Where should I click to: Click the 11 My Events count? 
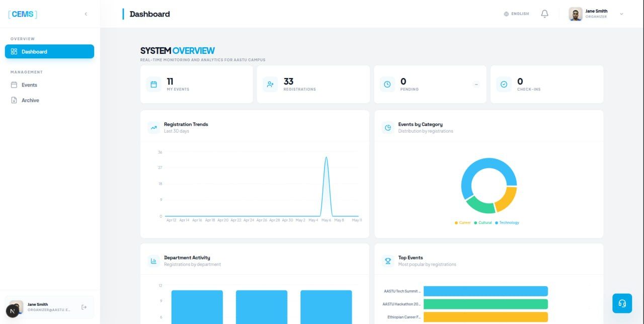point(170,81)
